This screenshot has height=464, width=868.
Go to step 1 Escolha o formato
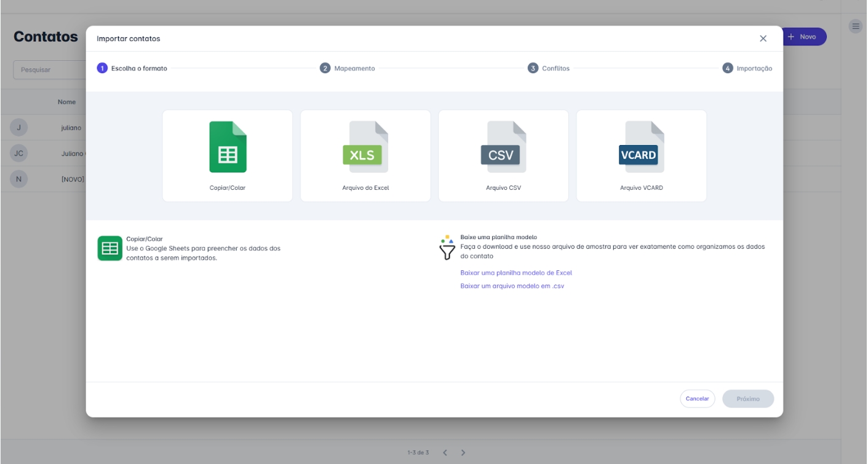[132, 68]
